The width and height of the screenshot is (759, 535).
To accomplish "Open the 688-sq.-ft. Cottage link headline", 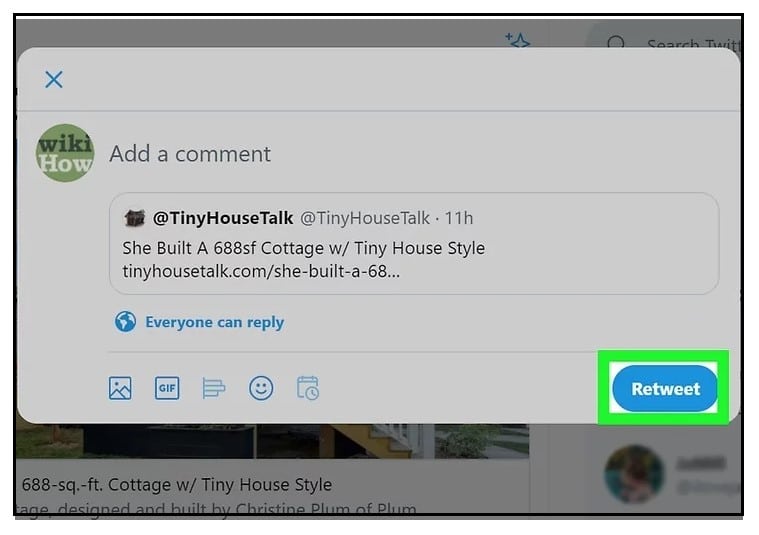I will point(177,485).
